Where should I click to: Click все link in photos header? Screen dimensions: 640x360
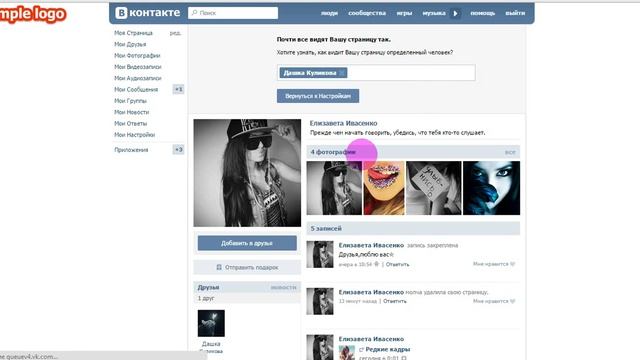pyautogui.click(x=510, y=153)
